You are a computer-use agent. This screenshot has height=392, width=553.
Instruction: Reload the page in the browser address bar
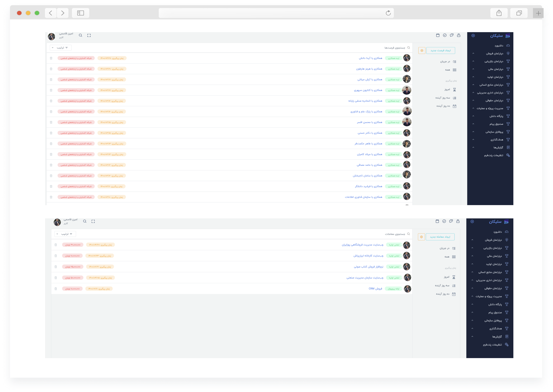388,13
